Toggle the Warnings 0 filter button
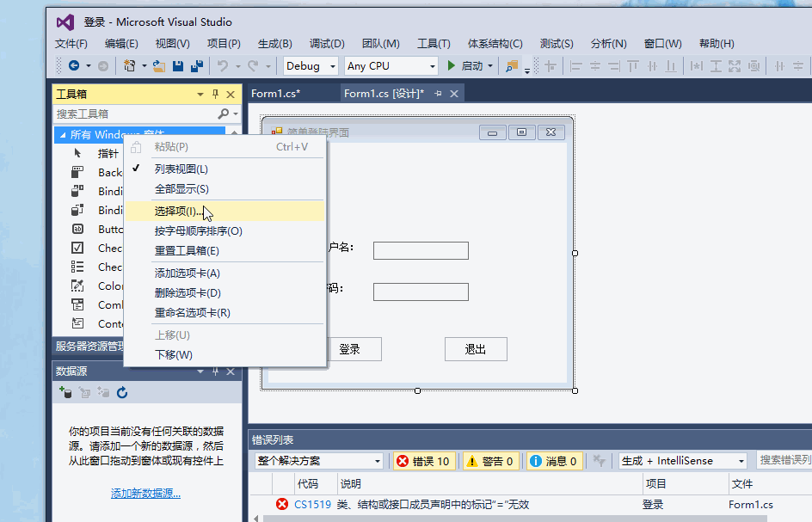812x522 pixels. (x=490, y=461)
